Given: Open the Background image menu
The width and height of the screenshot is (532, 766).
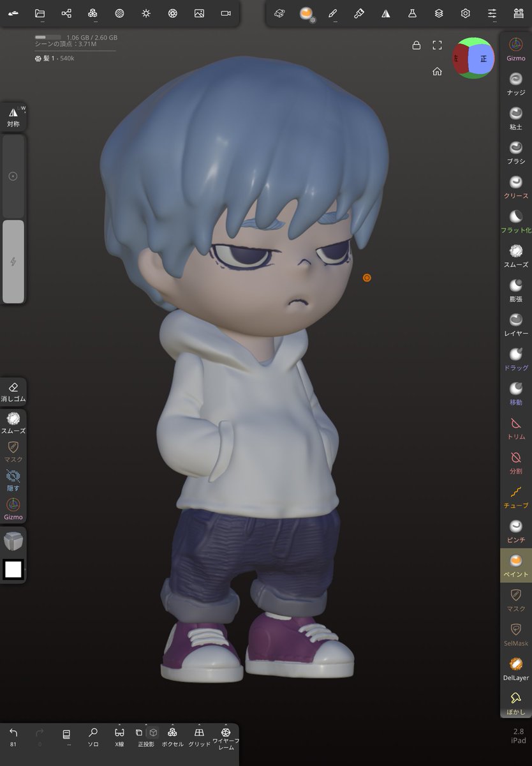Looking at the screenshot, I should tap(199, 13).
